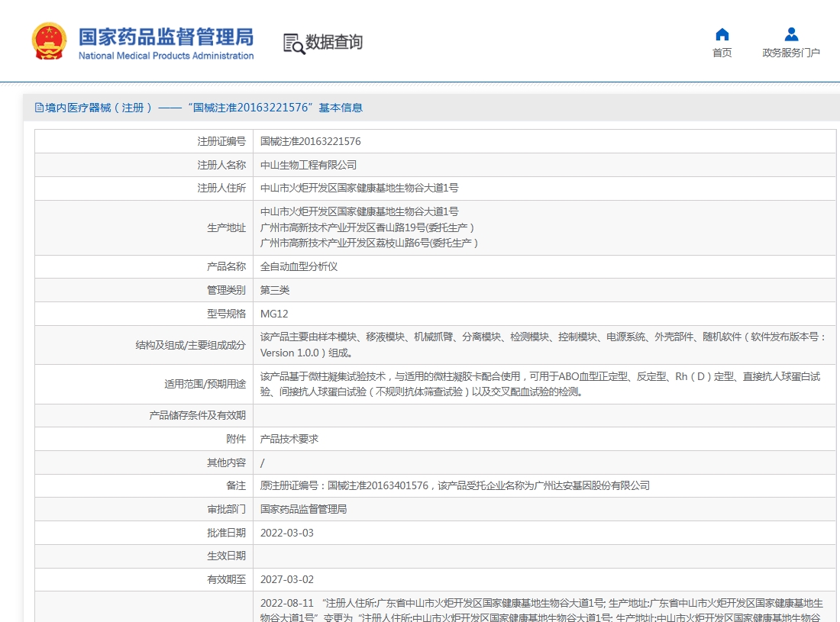Click the document icon before 境内医疗器械
840x622 pixels.
pos(39,108)
